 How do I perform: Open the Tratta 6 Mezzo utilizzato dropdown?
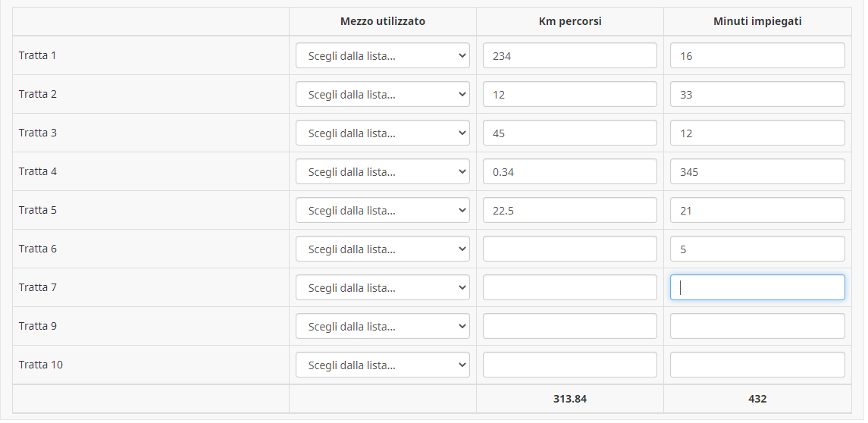[x=382, y=249]
